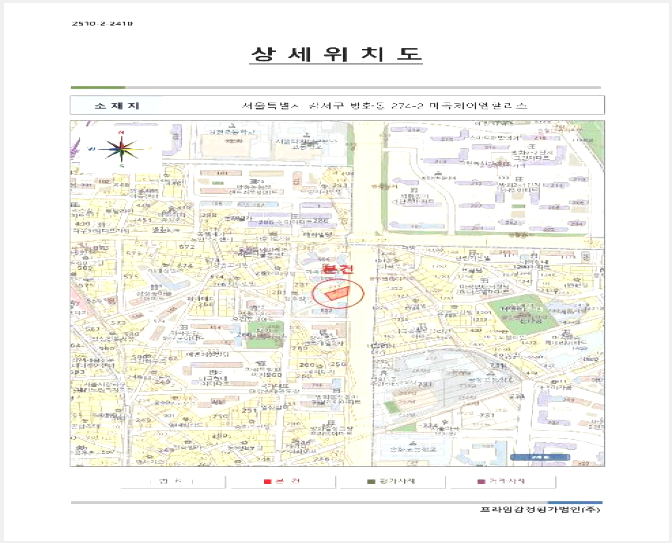The height and width of the screenshot is (543, 672).
Task: Click the green 평가사례 legend square
Action: point(371,481)
